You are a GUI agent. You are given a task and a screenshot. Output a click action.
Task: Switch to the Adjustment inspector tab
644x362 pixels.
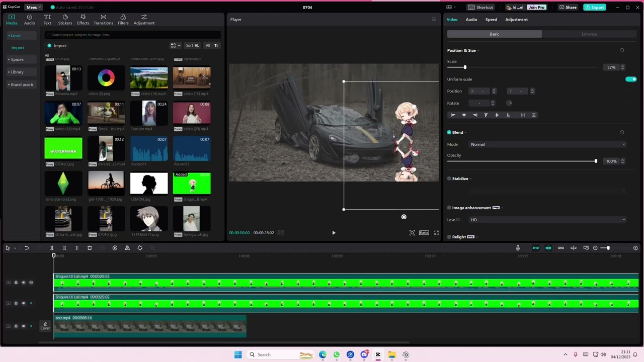(x=517, y=20)
